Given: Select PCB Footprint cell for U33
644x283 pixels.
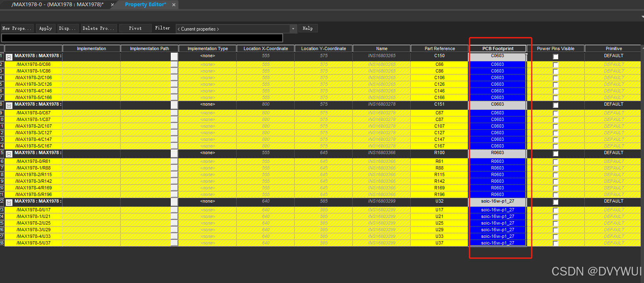Looking at the screenshot, I should pos(498,236).
